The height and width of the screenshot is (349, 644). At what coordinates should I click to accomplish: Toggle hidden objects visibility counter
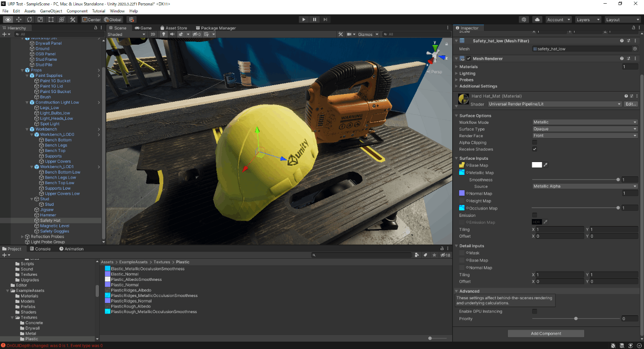(196, 34)
